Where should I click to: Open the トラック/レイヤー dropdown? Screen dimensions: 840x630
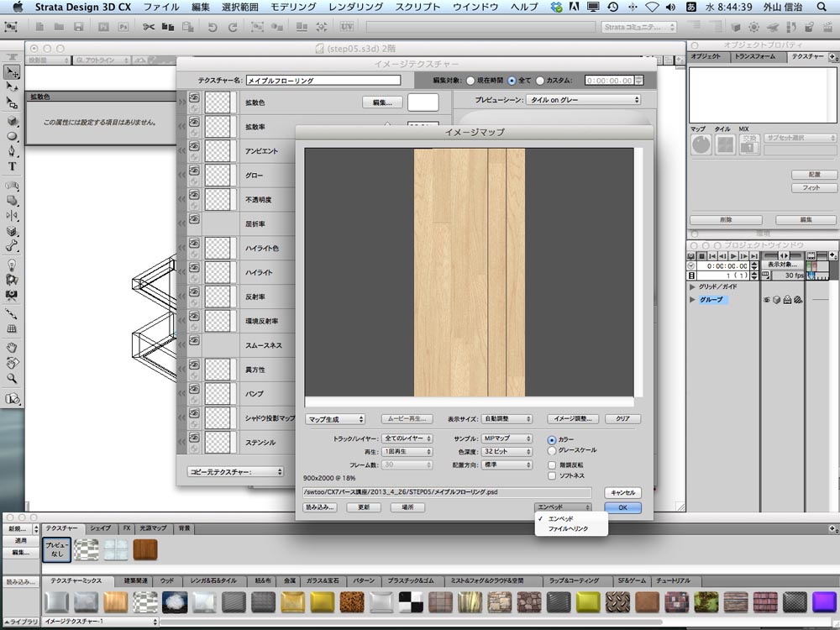click(x=407, y=438)
